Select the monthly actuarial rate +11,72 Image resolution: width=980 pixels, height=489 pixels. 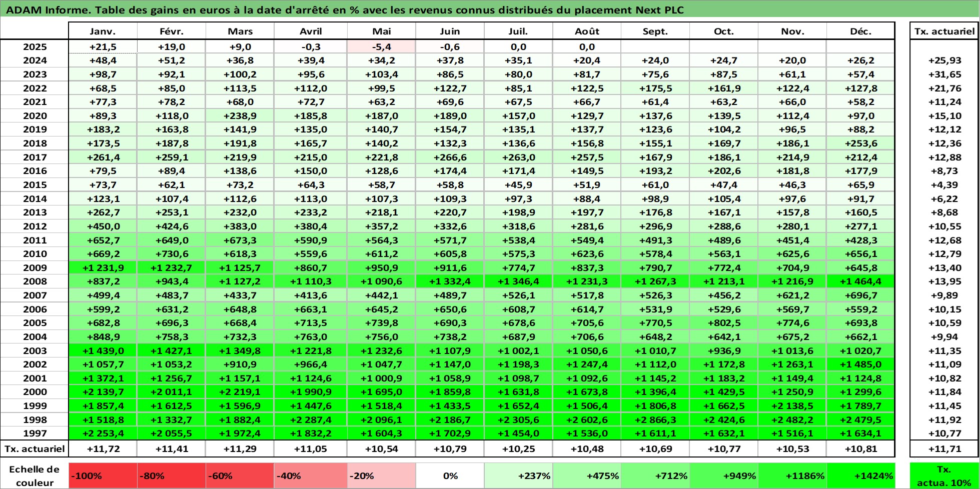coord(103,448)
